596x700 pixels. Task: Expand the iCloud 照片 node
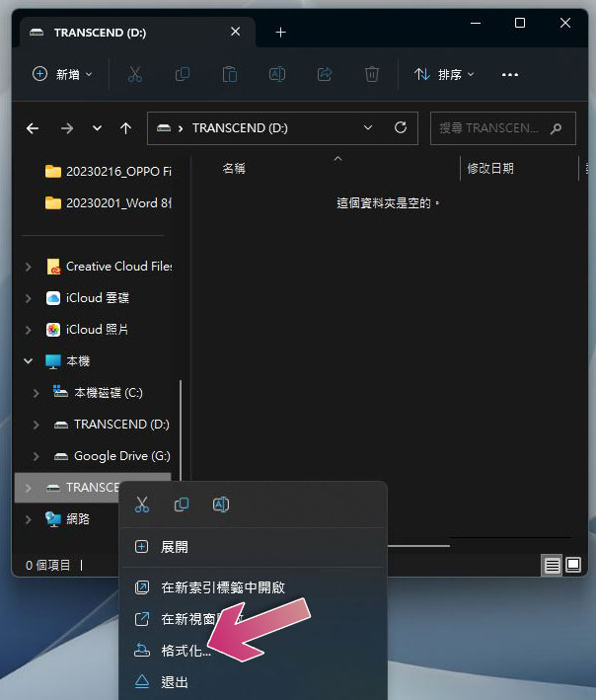28,330
